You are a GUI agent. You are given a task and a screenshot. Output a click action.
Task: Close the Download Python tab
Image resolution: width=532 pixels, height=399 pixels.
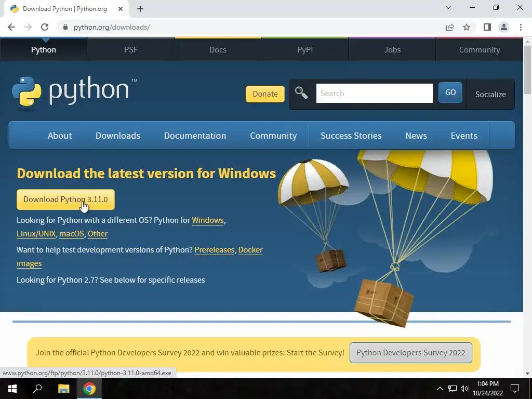121,9
